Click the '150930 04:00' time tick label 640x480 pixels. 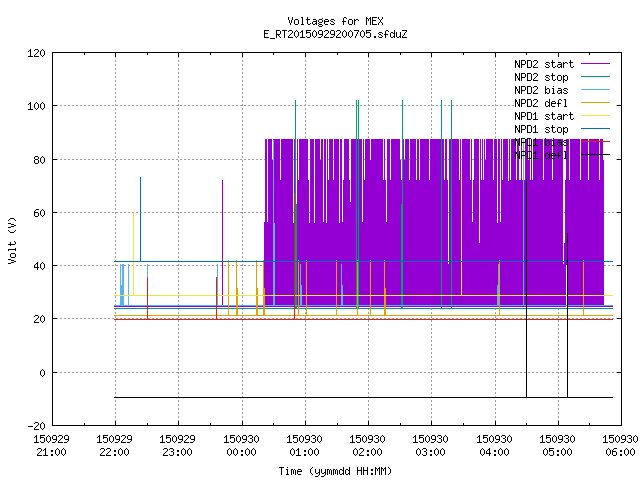click(494, 446)
